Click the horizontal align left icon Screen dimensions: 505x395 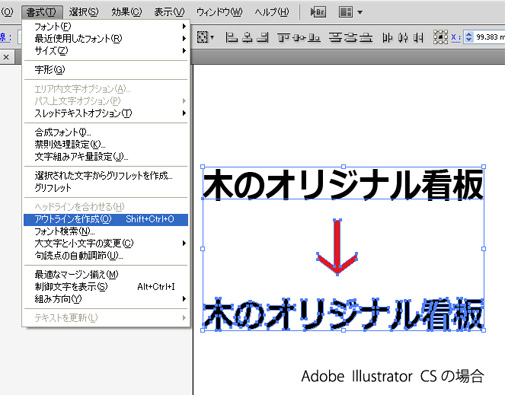pyautogui.click(x=231, y=37)
